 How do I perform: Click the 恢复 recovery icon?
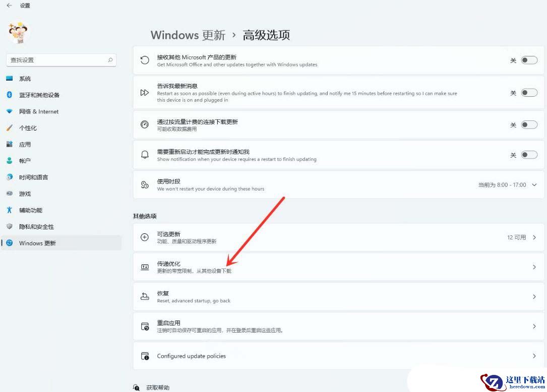[144, 296]
